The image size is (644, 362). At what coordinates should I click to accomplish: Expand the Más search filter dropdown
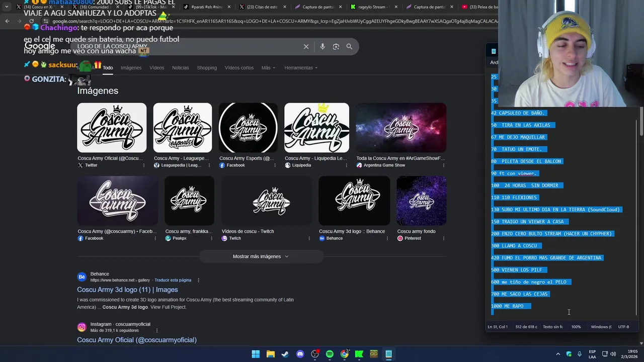pyautogui.click(x=268, y=68)
